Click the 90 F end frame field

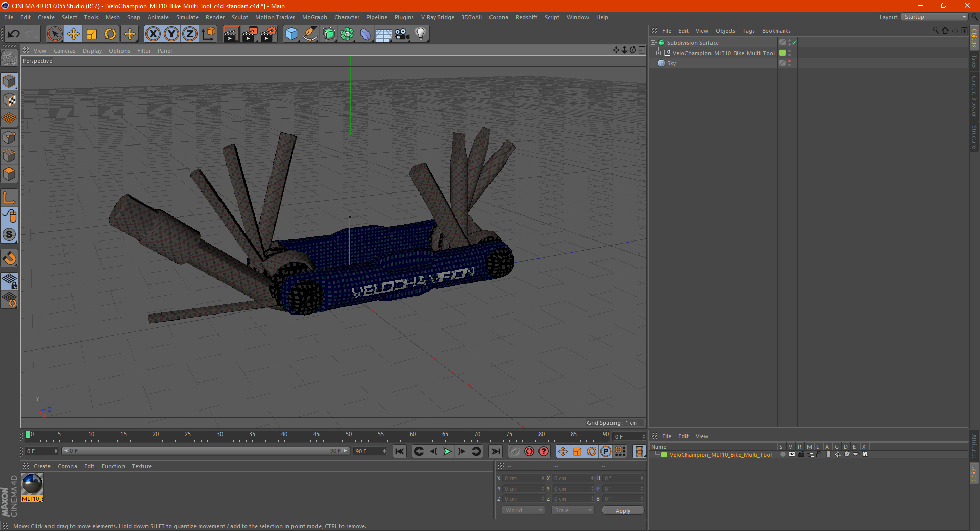pos(371,451)
